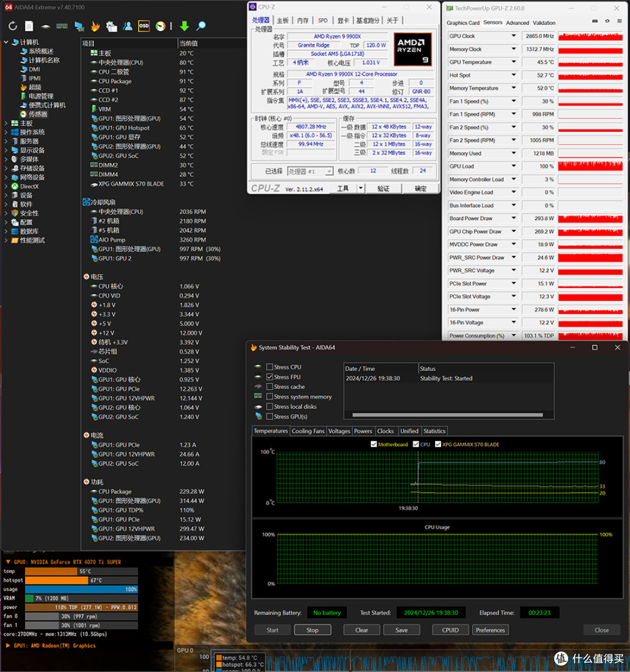
Task: Select 系统概述 in AIDA64 tree
Action: coord(37,51)
